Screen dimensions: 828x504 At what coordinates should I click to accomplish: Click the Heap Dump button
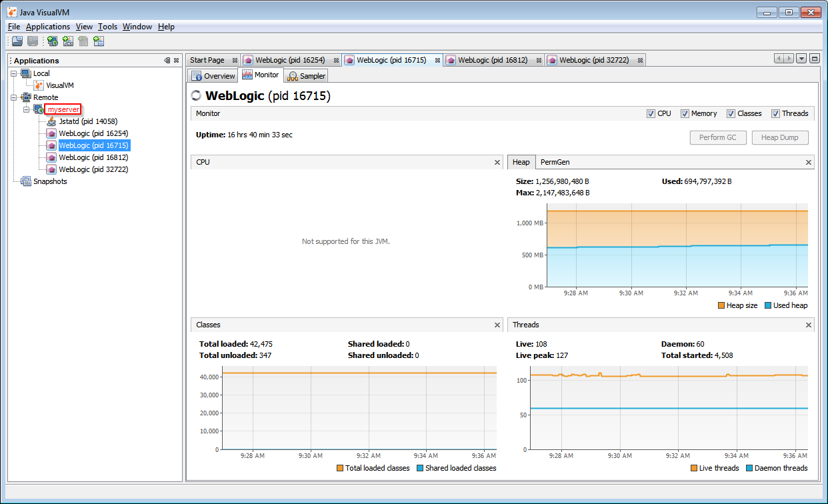pyautogui.click(x=780, y=137)
